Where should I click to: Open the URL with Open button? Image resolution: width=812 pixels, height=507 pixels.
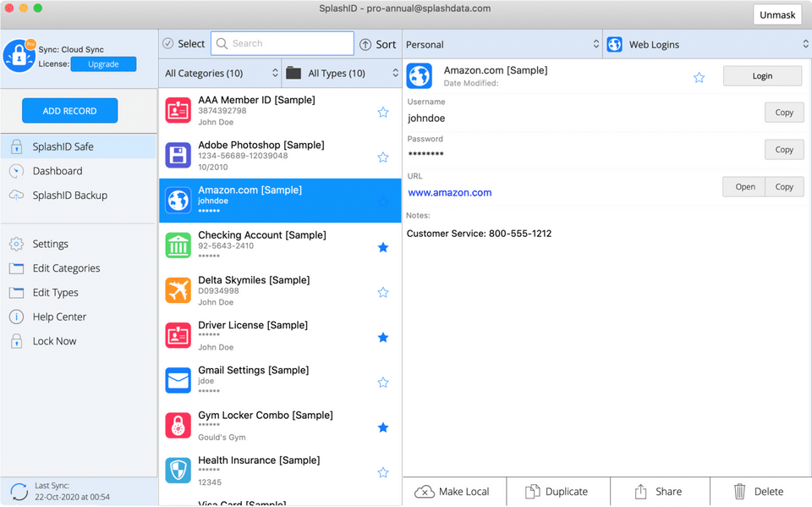pyautogui.click(x=744, y=186)
